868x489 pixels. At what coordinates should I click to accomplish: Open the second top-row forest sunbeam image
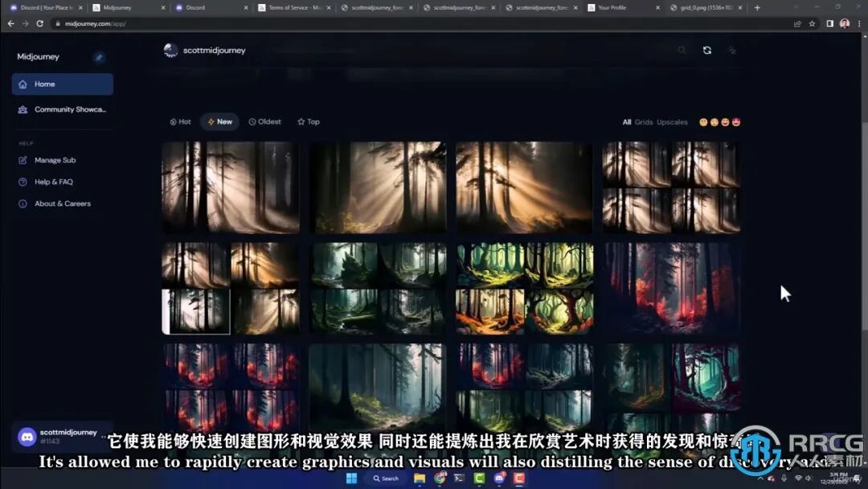(378, 187)
